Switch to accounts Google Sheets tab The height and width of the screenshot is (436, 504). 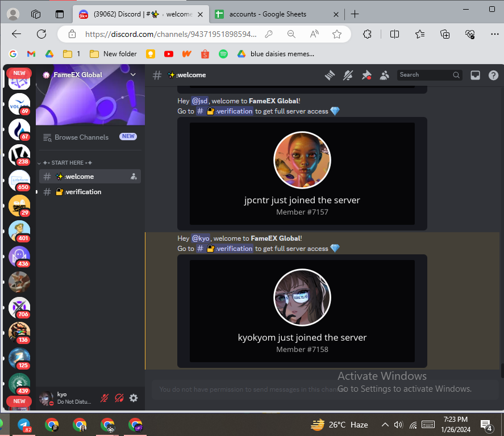(x=276, y=14)
